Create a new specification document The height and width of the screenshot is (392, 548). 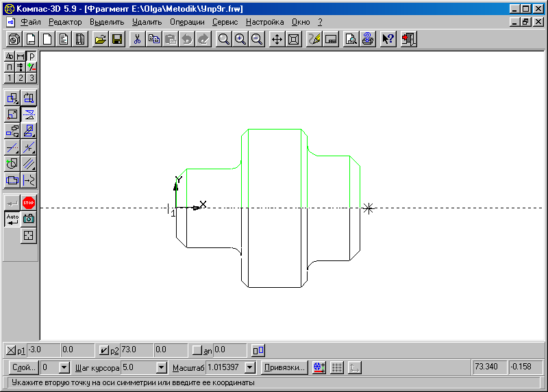tap(80, 39)
